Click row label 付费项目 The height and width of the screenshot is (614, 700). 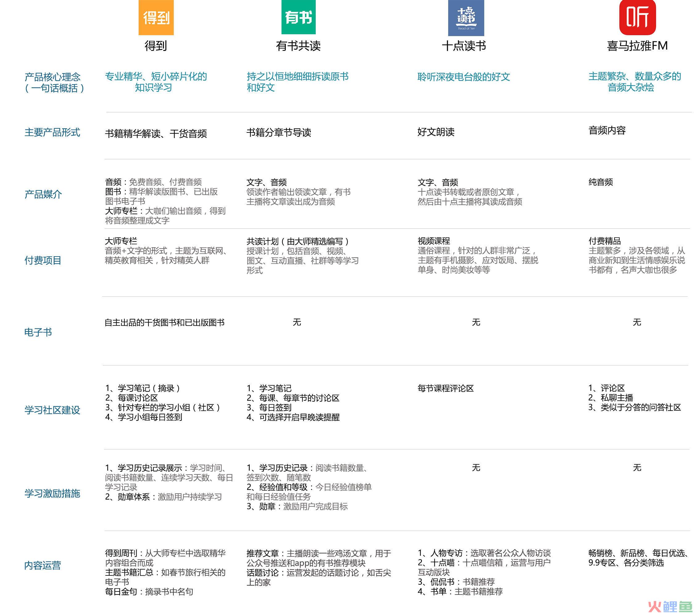43,260
